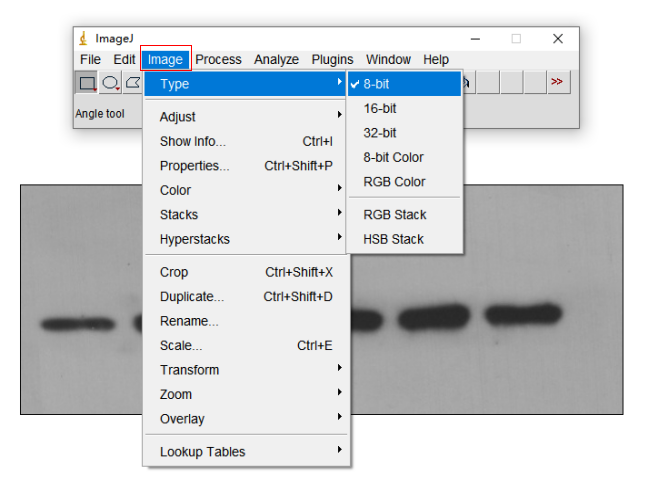Click the red double-arrow More Tools button

point(557,83)
